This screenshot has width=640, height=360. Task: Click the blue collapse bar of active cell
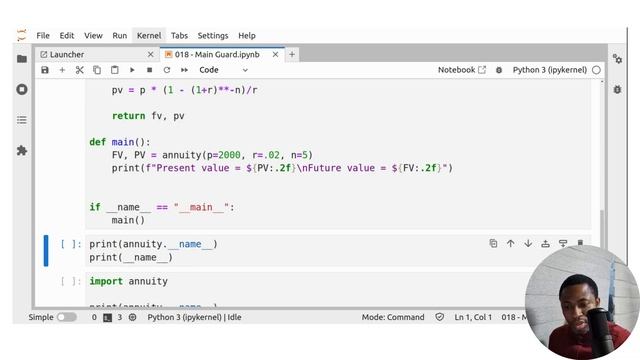pyautogui.click(x=46, y=251)
